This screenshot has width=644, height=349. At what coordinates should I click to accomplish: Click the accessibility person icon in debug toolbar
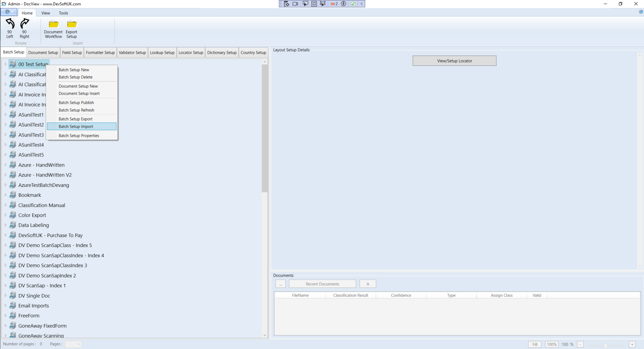click(343, 4)
